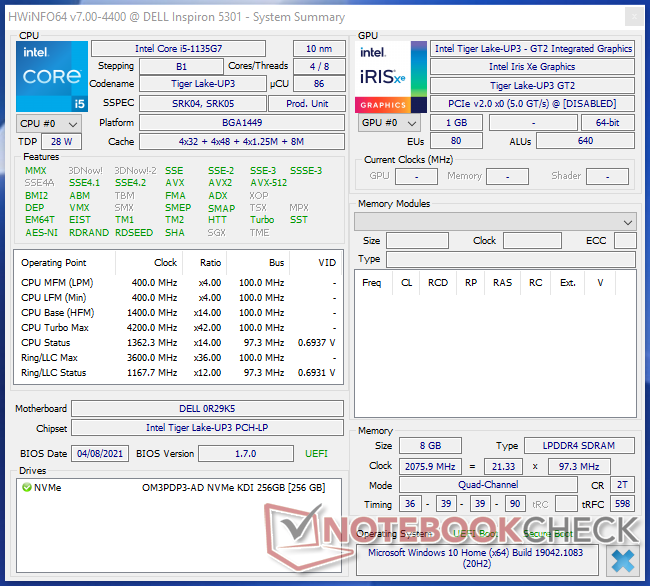Screen dimensions: 650x586
Task: Click the 8 GB memory size field
Action: click(x=430, y=446)
